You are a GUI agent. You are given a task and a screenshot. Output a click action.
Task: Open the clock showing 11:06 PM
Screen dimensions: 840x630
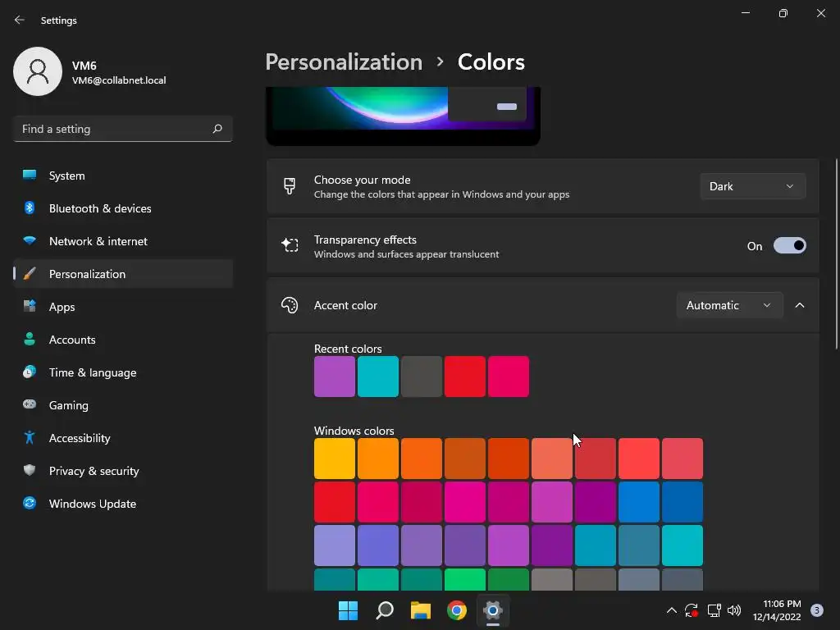pyautogui.click(x=777, y=610)
